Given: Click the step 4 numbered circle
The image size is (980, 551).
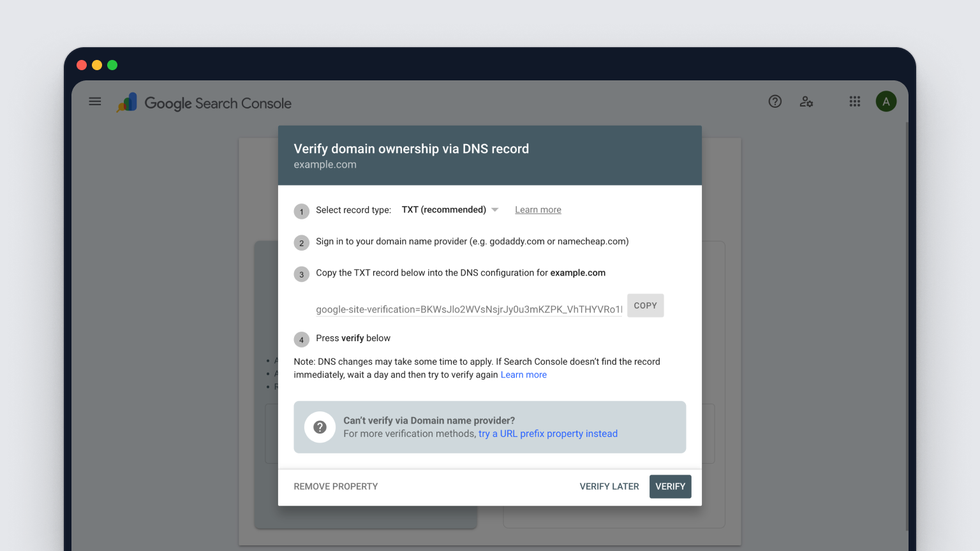Looking at the screenshot, I should point(301,339).
